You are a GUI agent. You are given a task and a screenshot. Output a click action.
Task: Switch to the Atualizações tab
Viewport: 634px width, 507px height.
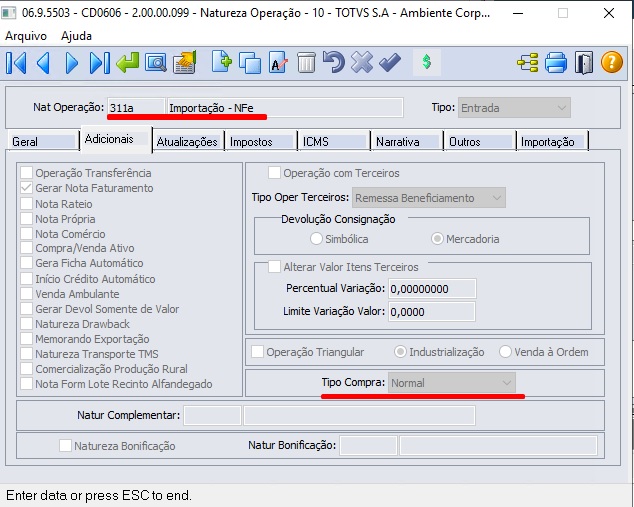(x=188, y=142)
